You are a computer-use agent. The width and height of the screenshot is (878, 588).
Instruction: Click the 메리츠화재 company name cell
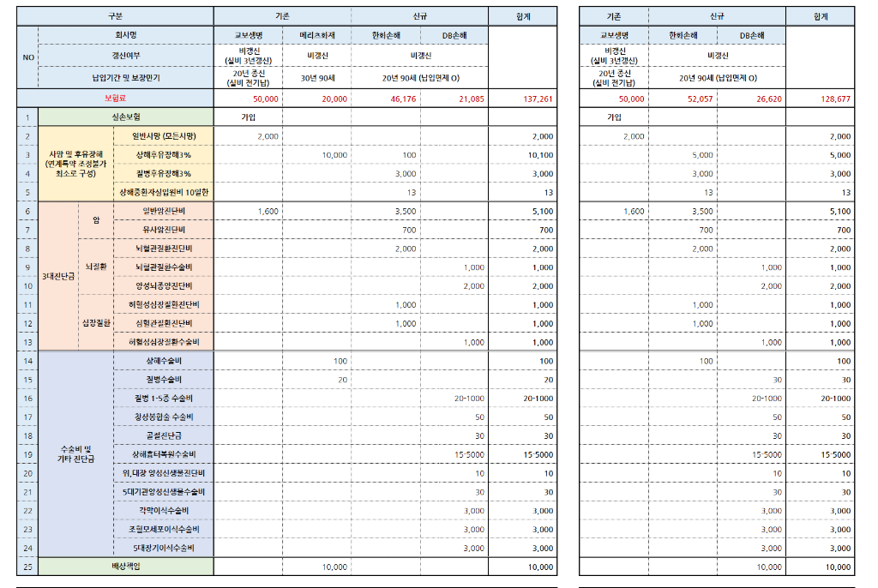317,35
